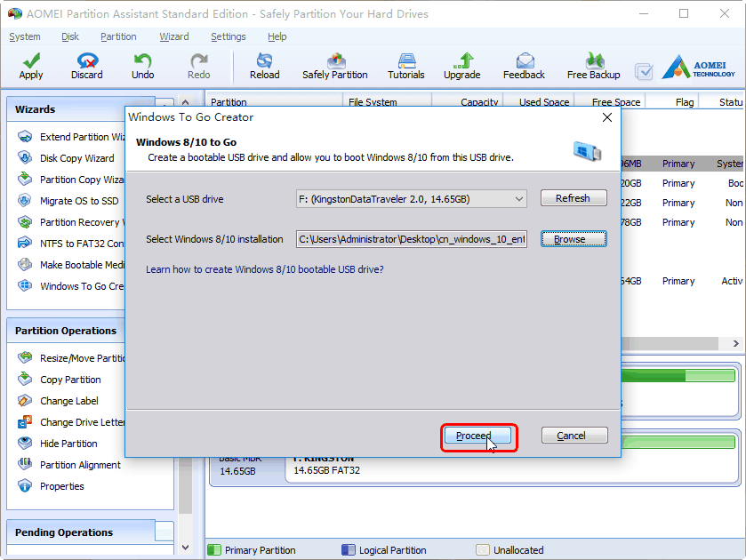The height and width of the screenshot is (560, 746).
Task: Open the Disk menu
Action: tap(70, 36)
